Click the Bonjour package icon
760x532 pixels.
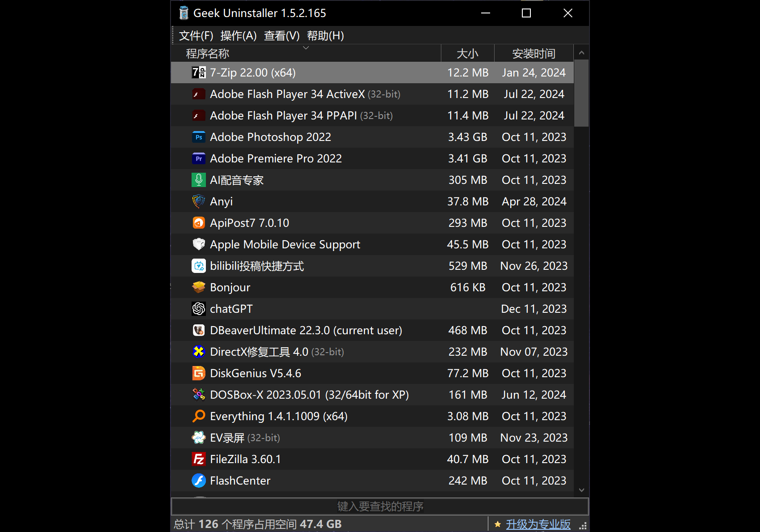click(x=199, y=287)
